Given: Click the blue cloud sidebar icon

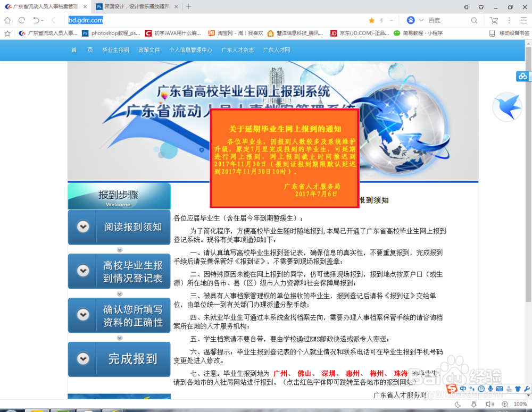Looking at the screenshot, I should click(522, 77).
